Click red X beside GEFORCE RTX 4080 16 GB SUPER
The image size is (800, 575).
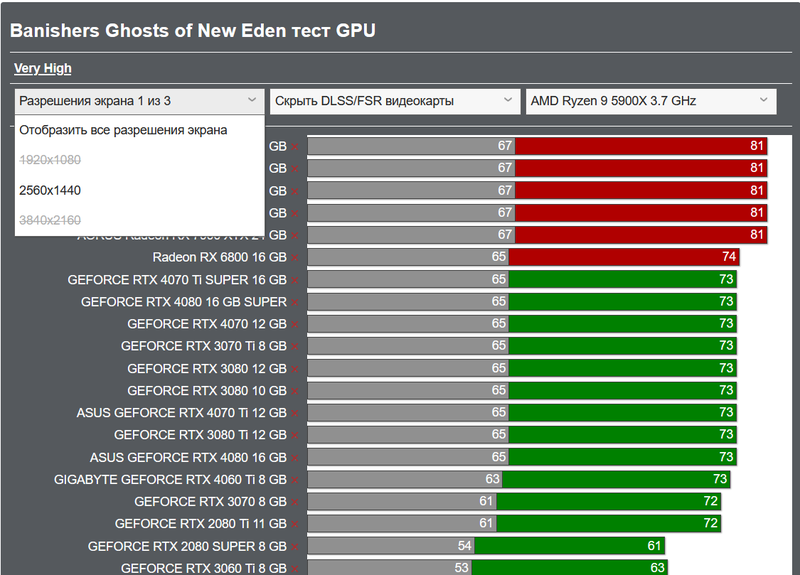click(x=295, y=303)
